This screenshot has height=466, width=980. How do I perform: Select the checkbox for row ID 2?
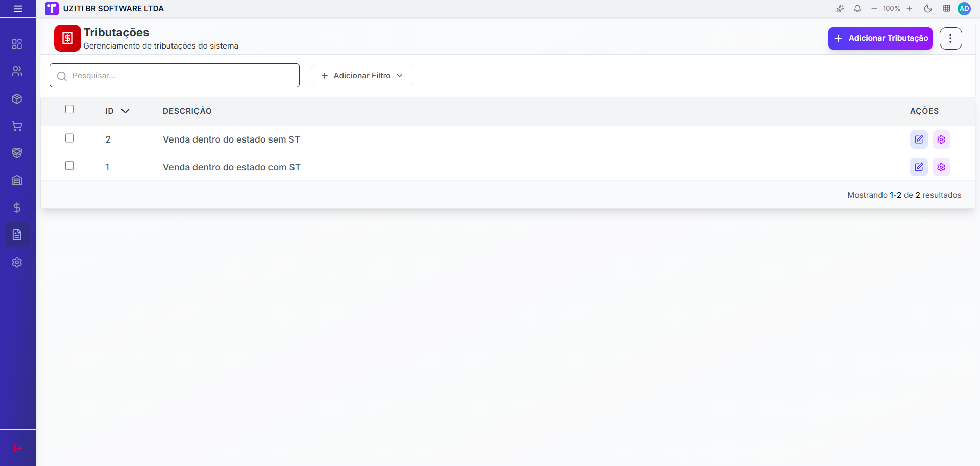[x=70, y=138]
